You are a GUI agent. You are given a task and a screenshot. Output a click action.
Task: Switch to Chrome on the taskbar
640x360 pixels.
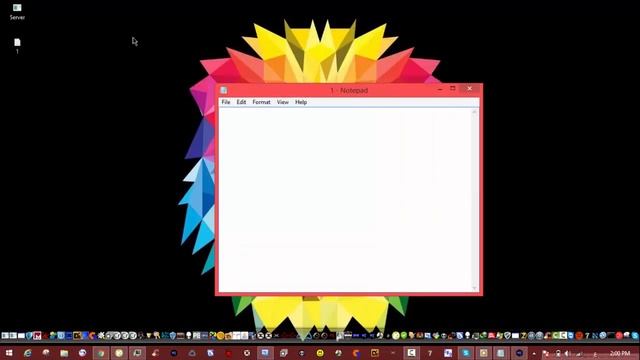click(x=101, y=353)
